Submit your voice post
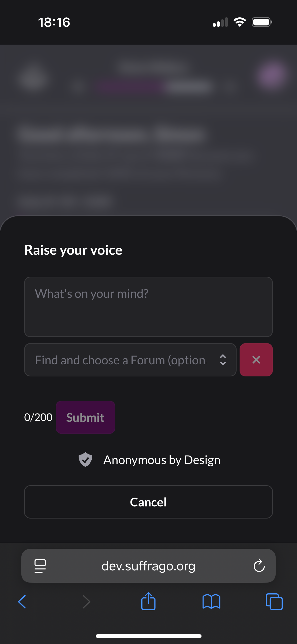 [85, 417]
